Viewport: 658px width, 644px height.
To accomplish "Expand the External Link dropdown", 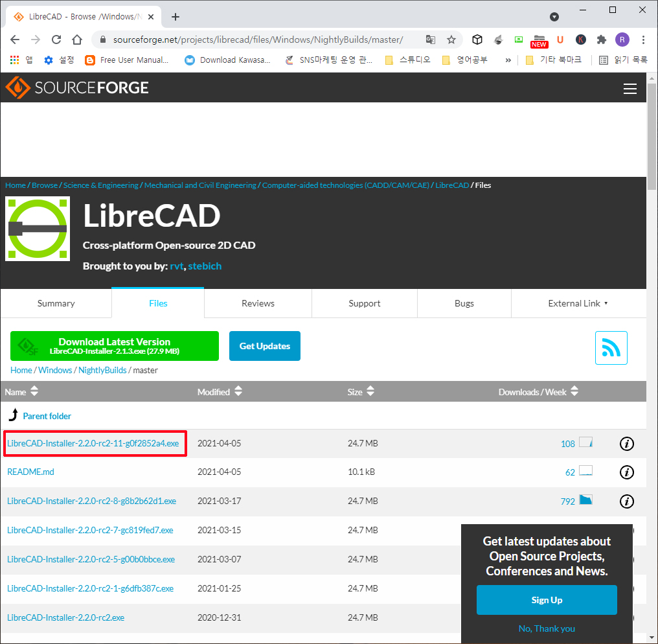I will 578,303.
